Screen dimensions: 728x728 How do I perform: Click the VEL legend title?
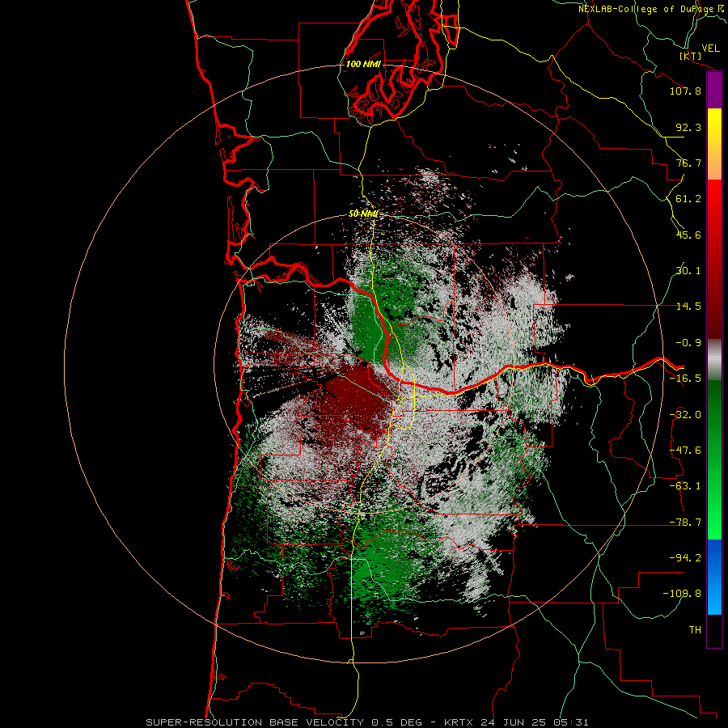click(x=710, y=49)
